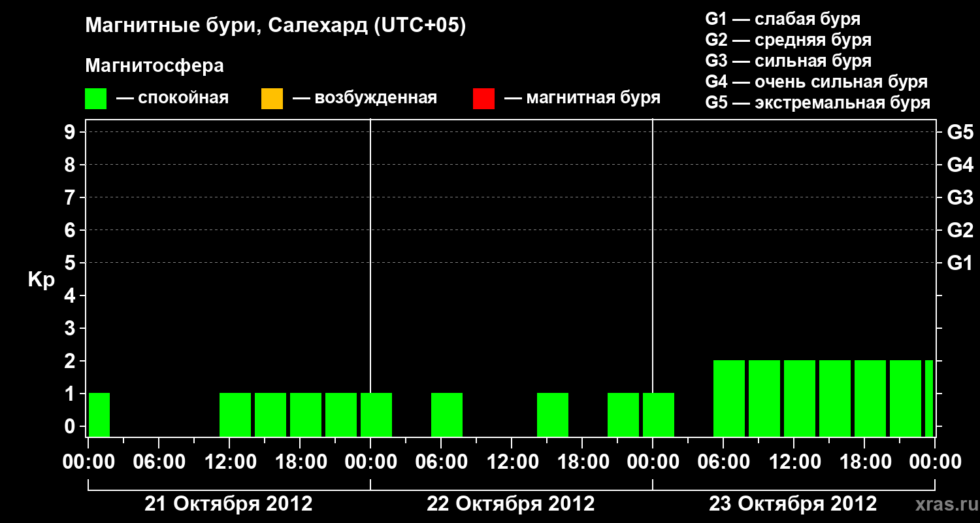Click the G2 label on right axis

[960, 231]
